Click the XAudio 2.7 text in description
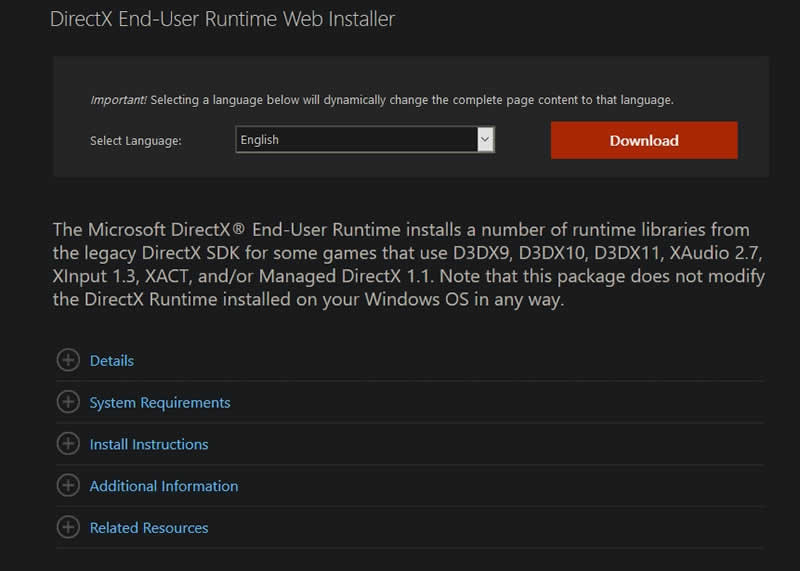Viewport: 800px width, 571px height. click(714, 253)
